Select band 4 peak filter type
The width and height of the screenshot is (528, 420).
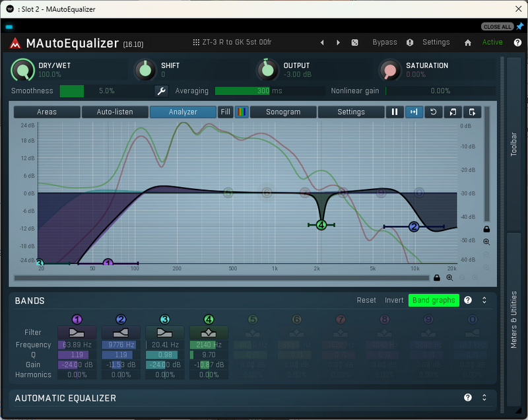[x=209, y=333]
